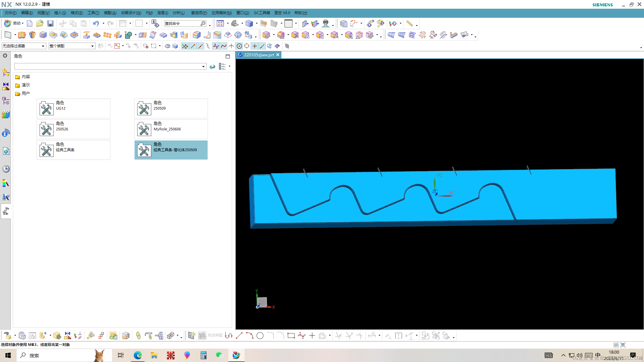Select the Rectangle sketch tool
Screen dimensions: 644x362
click(x=291, y=336)
